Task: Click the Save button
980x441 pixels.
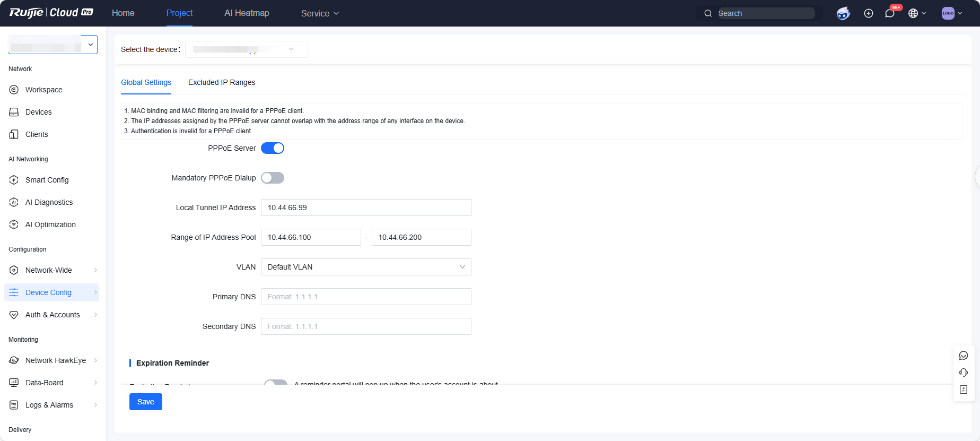Action: pyautogui.click(x=146, y=402)
